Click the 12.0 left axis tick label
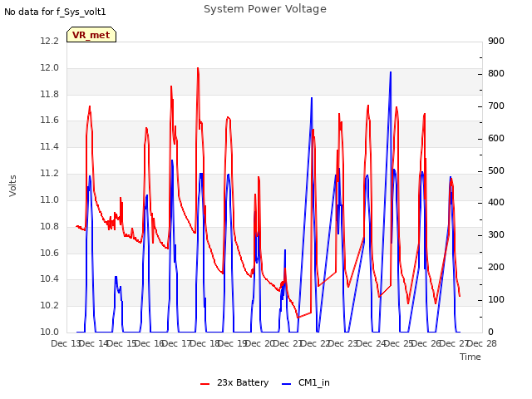 (x=50, y=68)
